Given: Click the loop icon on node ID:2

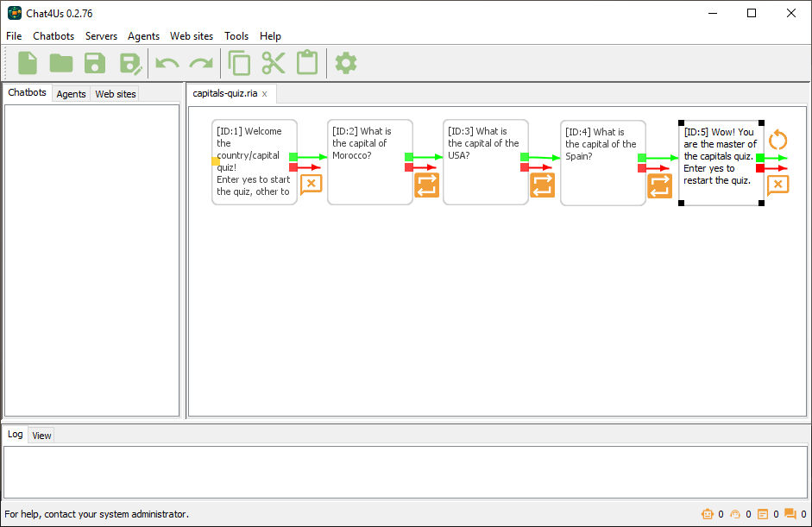Looking at the screenshot, I should click(x=426, y=185).
